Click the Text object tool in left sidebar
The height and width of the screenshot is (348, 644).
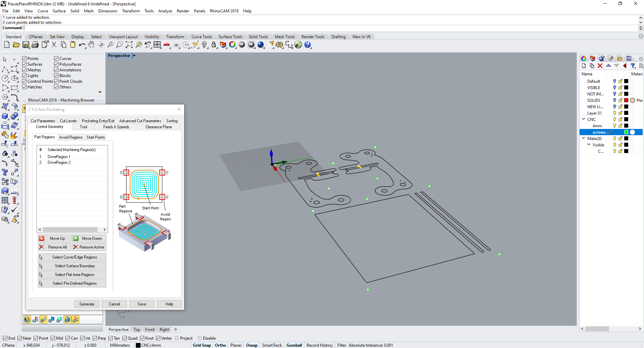click(5, 172)
